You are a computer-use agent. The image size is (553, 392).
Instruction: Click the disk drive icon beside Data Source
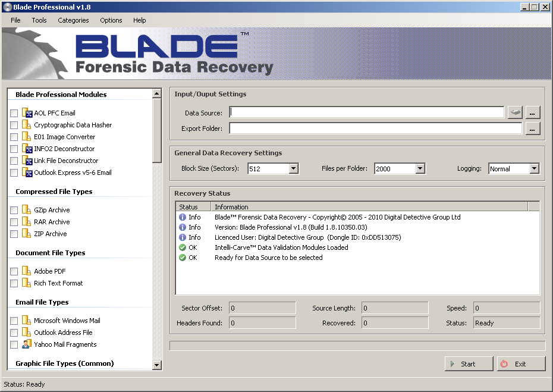pyautogui.click(x=516, y=113)
